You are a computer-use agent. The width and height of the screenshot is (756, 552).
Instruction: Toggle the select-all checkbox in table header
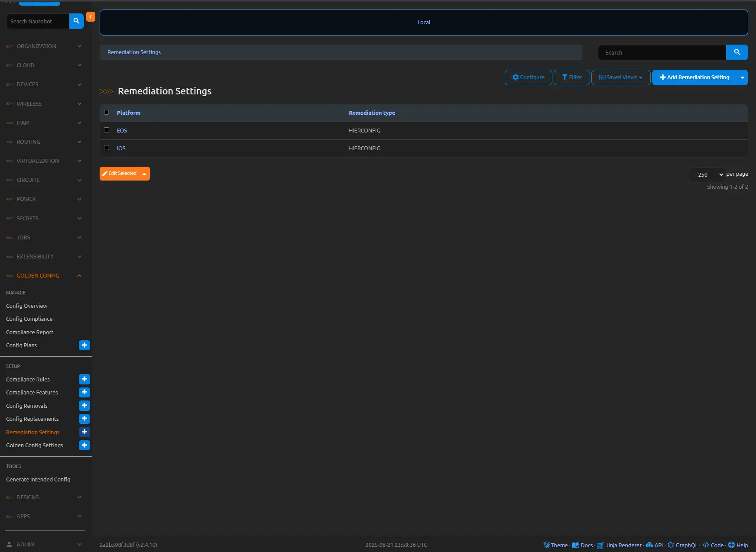107,113
